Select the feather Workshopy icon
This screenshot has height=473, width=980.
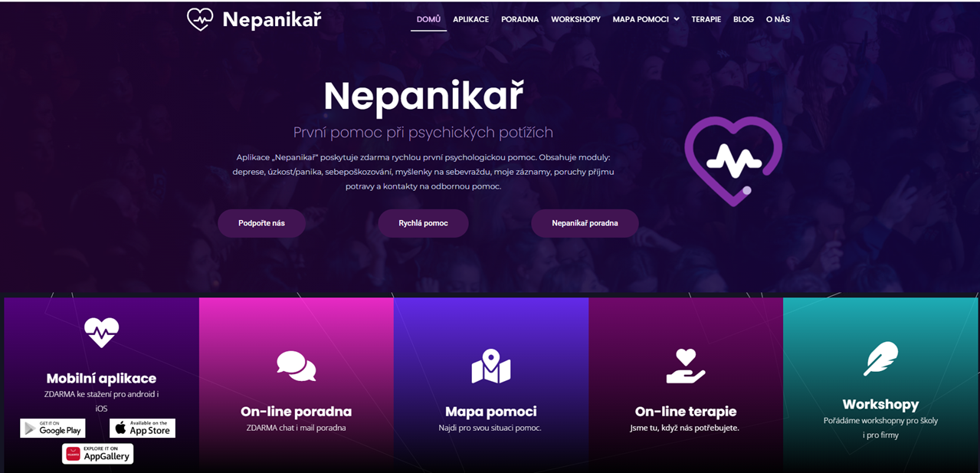click(x=880, y=358)
